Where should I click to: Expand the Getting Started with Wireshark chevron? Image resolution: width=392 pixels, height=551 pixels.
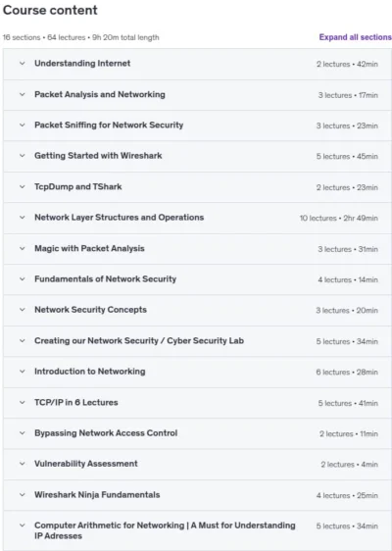click(x=23, y=155)
